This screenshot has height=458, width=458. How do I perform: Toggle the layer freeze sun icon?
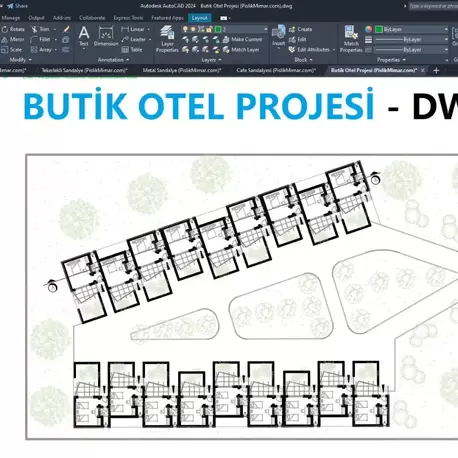pos(193,29)
